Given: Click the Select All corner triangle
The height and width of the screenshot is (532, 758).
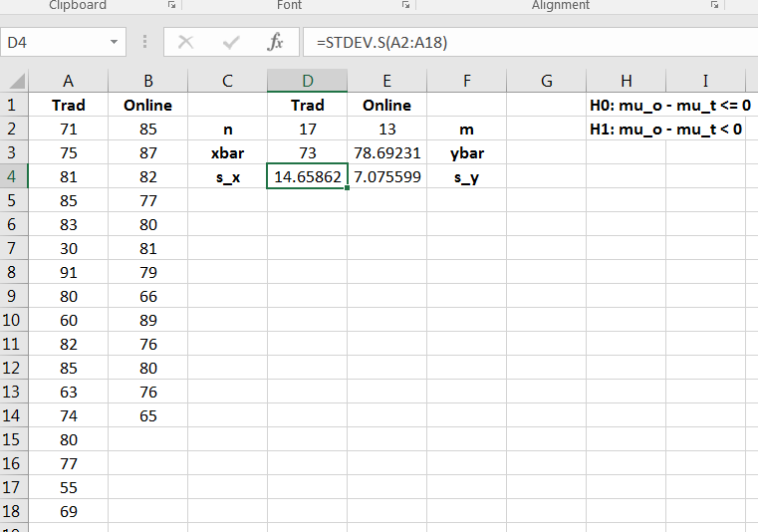Looking at the screenshot, I should pos(16,82).
